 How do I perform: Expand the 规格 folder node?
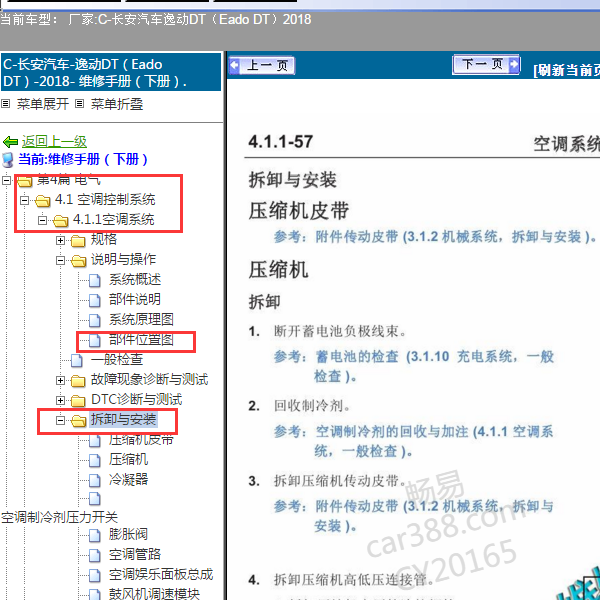click(x=60, y=240)
